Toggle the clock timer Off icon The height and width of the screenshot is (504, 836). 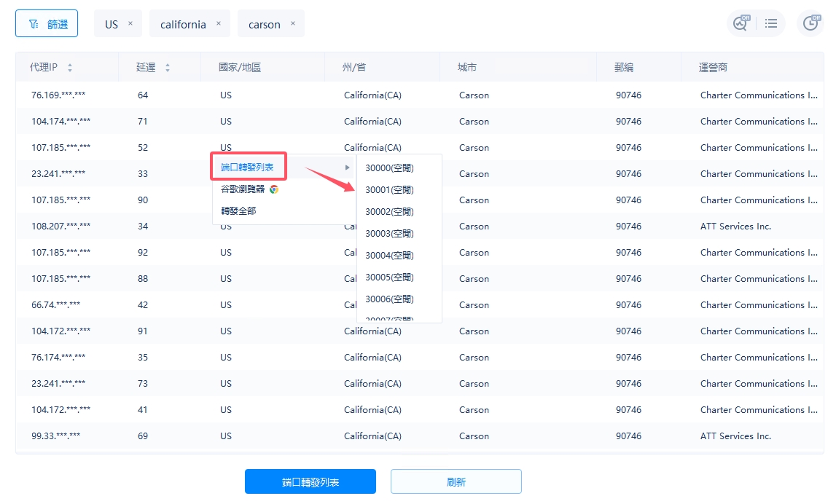811,23
